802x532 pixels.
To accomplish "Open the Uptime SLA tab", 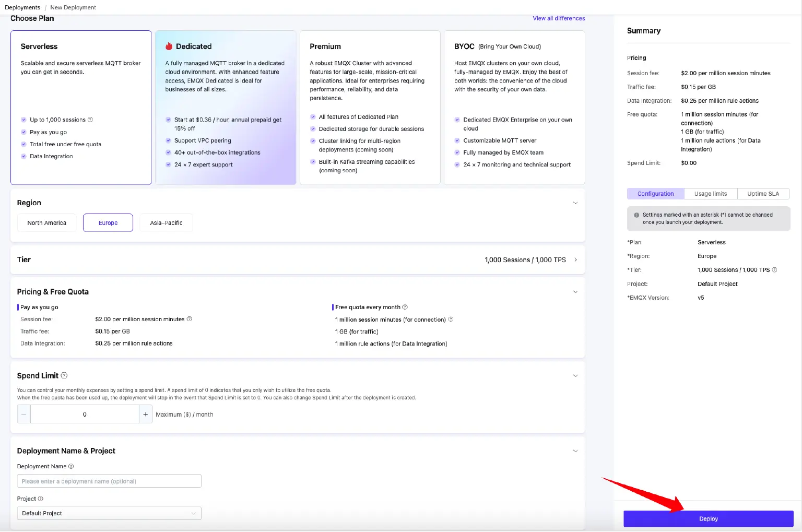I will (763, 194).
